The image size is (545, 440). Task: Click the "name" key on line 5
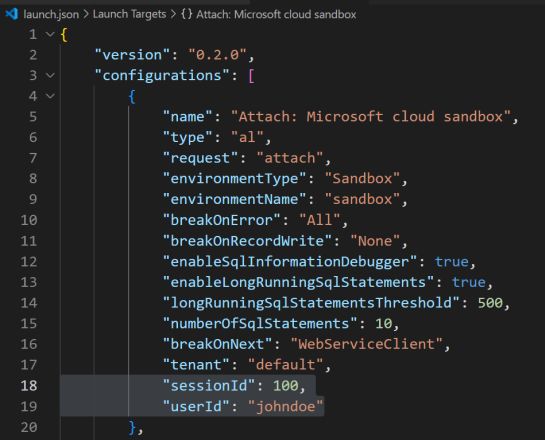pos(188,116)
